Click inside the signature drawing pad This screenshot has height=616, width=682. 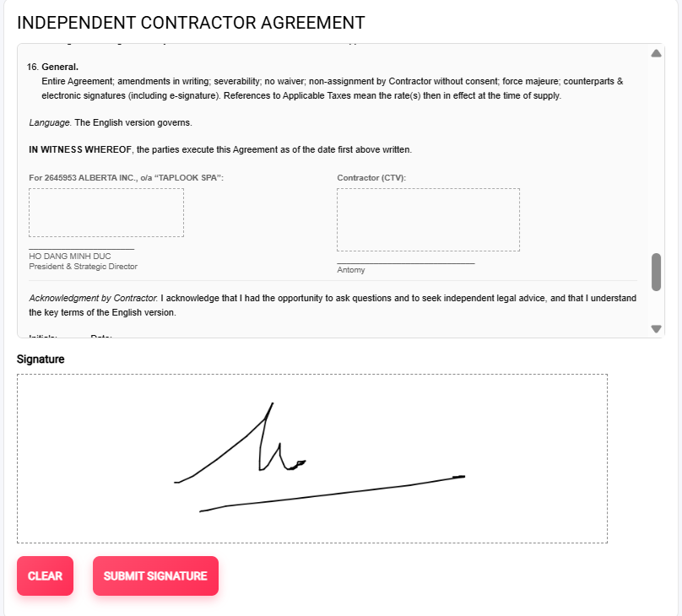[312, 458]
